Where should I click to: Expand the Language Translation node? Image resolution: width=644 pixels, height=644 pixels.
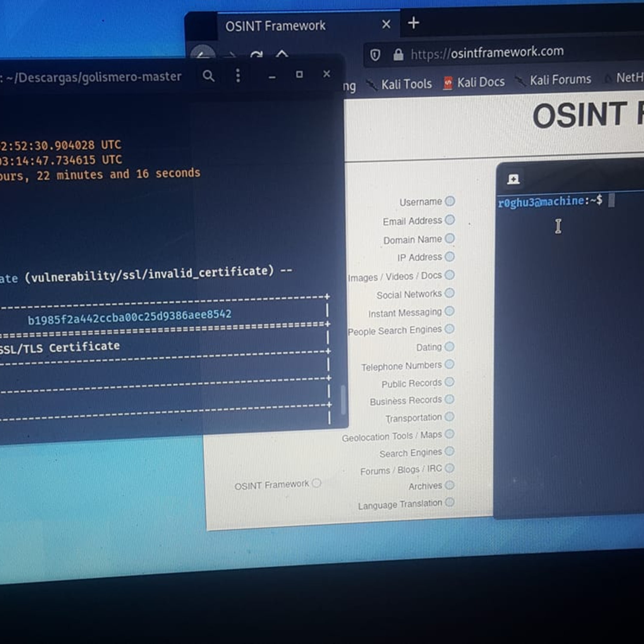pos(450,502)
